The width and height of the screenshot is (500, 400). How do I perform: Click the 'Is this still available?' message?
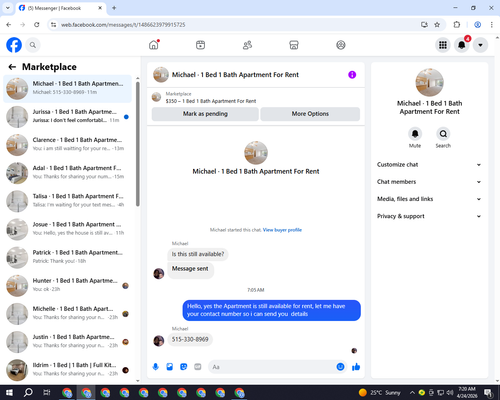198,254
